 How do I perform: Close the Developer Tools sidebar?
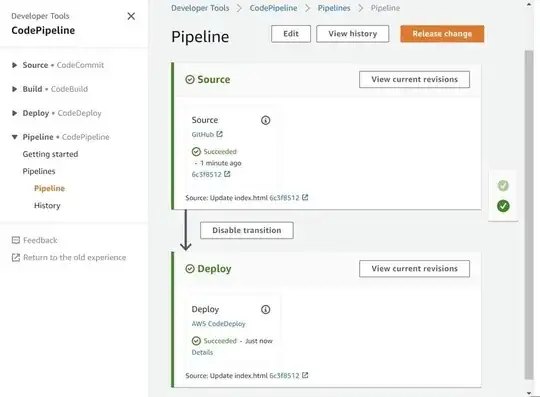pyautogui.click(x=131, y=16)
